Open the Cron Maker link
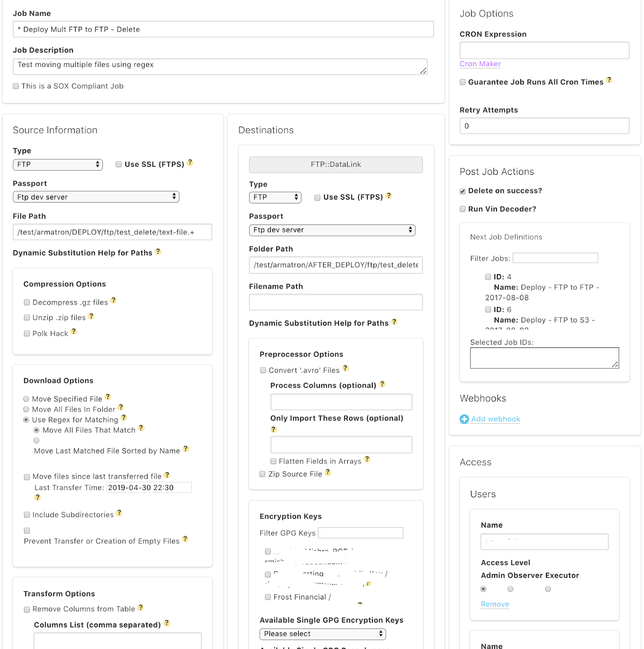The height and width of the screenshot is (649, 644). 480,64
